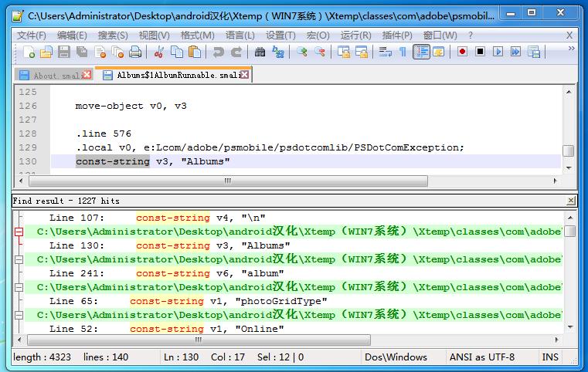
Task: Close the document with the menu bar X
Action: pos(569,36)
